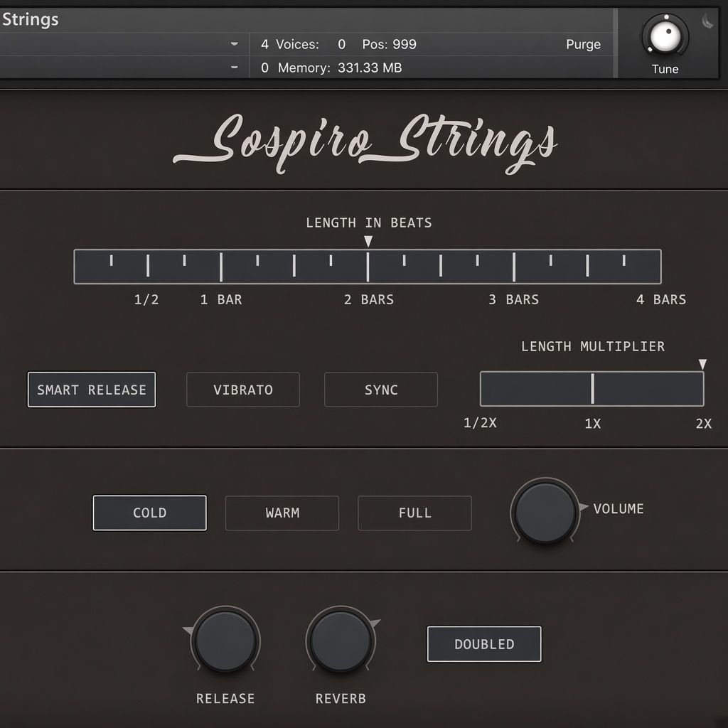Click the Volume knob
728x728 pixels.
coord(545,513)
